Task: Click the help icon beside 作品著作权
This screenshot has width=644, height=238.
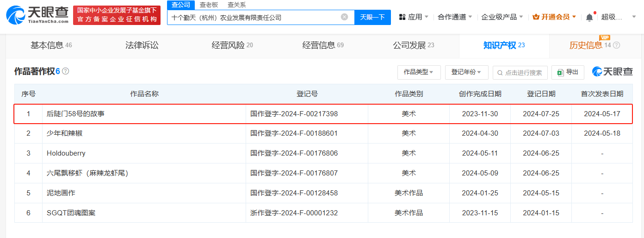Action: click(x=66, y=71)
